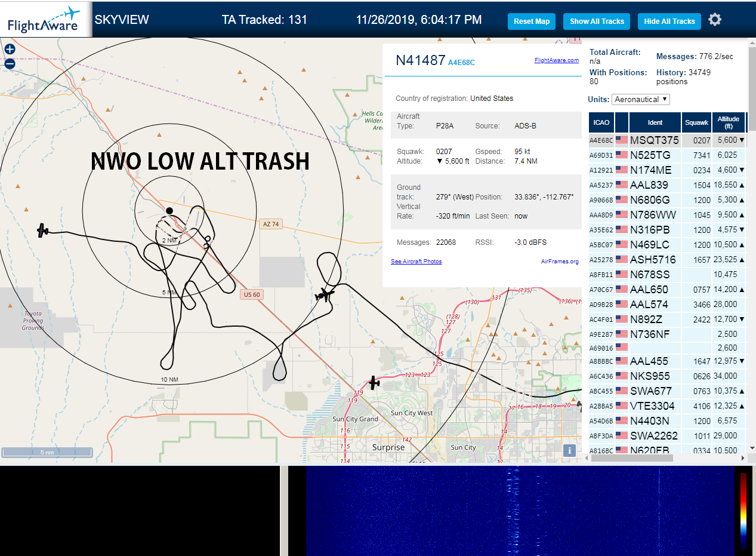Select the SWA2262 aircraft row
Image resolution: width=756 pixels, height=556 pixels.
tap(667, 436)
